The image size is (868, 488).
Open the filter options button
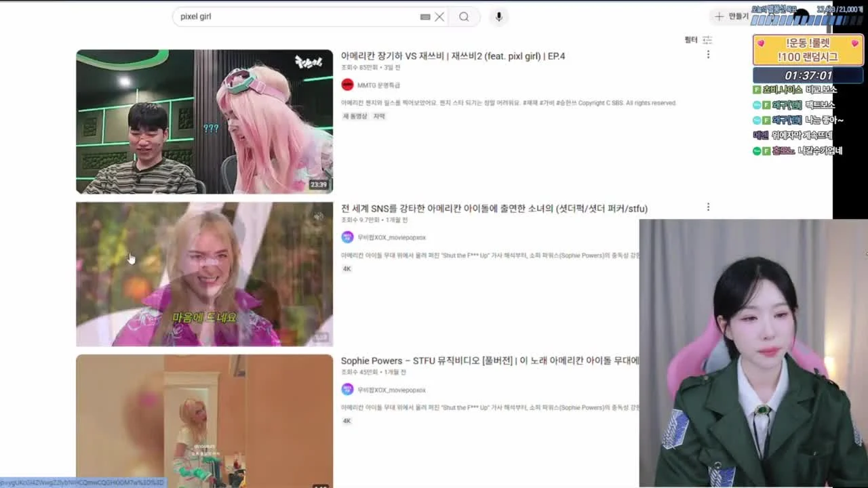[x=698, y=40]
